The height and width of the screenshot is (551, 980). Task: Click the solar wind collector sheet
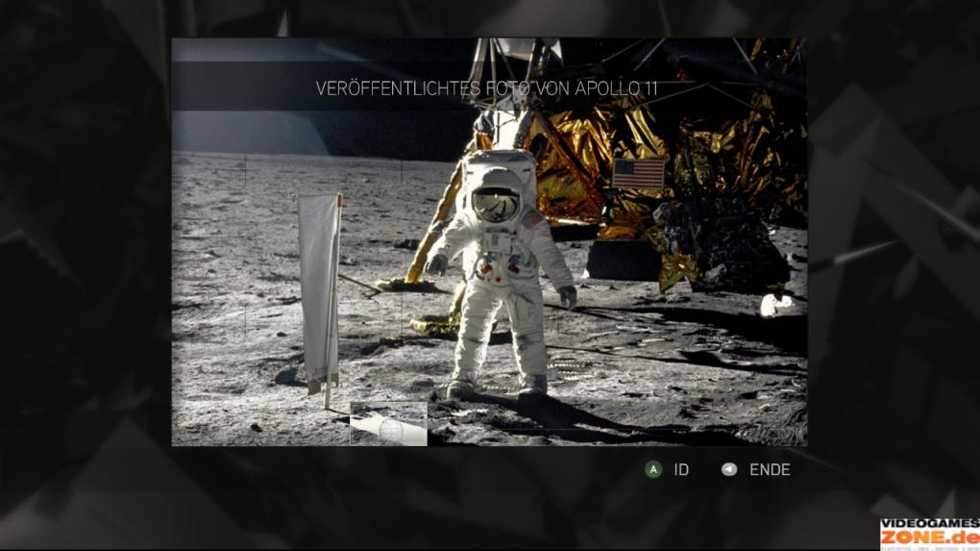click(319, 294)
